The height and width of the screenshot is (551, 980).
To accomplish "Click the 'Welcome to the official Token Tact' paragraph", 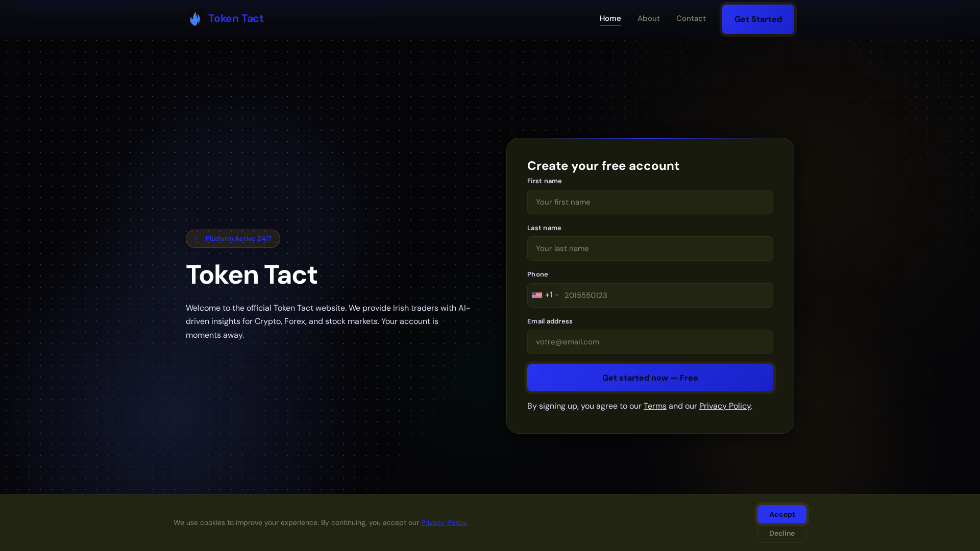I will point(328,321).
